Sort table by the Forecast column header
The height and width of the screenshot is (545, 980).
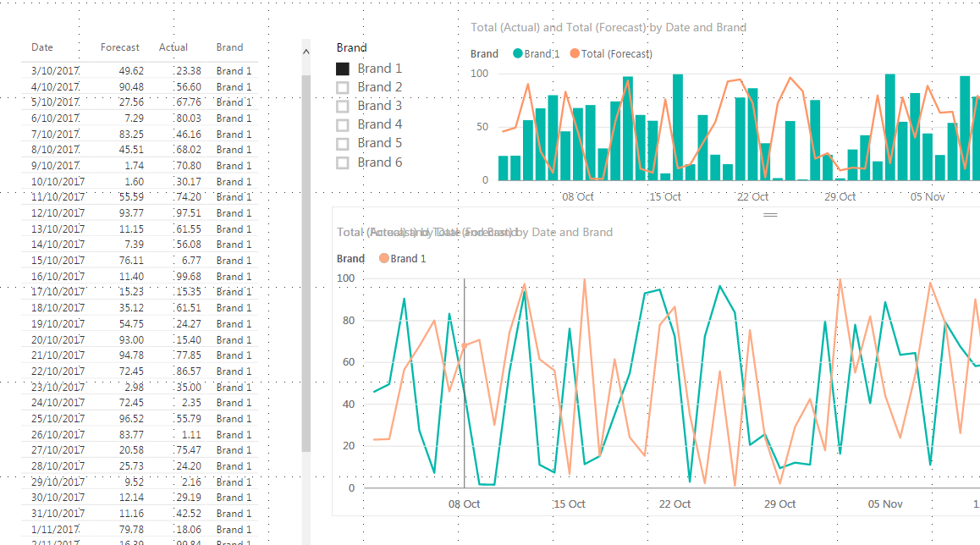point(120,47)
